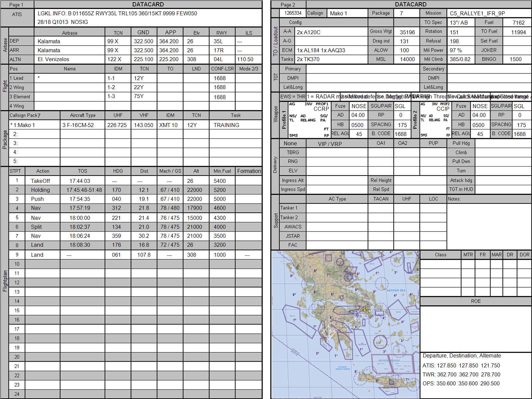Click the empty ROE text box

point(475,329)
